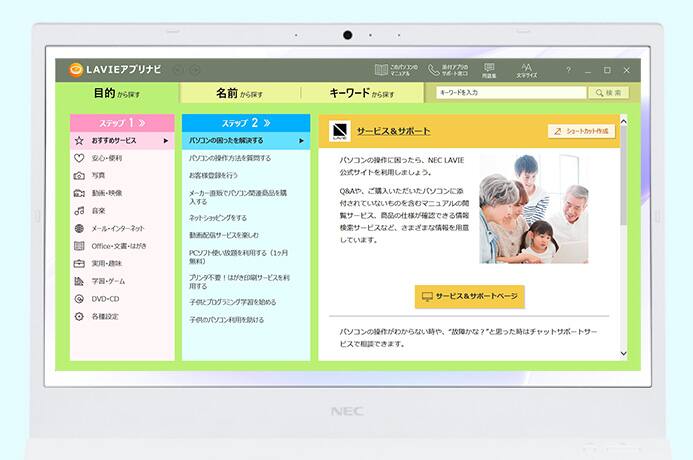Open このパソコンのマニュアル book icon

pos(381,70)
